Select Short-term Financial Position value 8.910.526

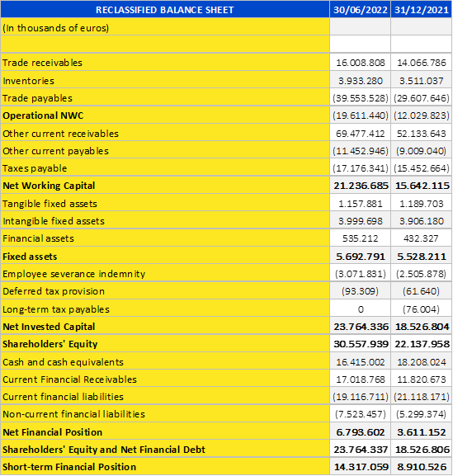pos(422,466)
